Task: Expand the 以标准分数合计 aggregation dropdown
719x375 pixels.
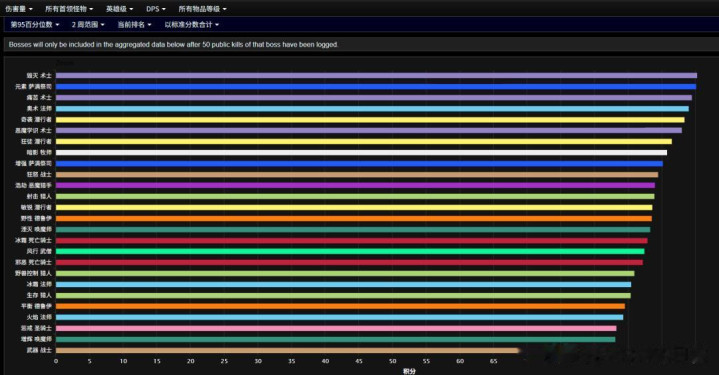Action: tap(192, 24)
